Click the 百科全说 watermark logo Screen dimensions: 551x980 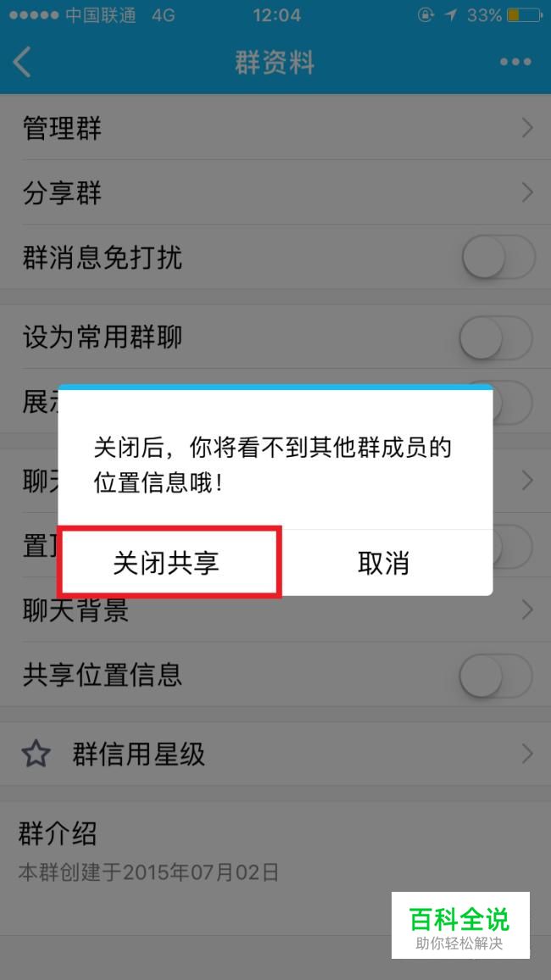click(460, 925)
